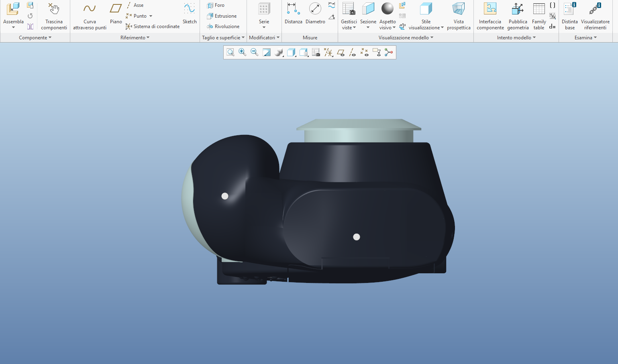Viewport: 618px width, 364px height.
Task: Zoom in using the graphics toolbar
Action: 242,53
